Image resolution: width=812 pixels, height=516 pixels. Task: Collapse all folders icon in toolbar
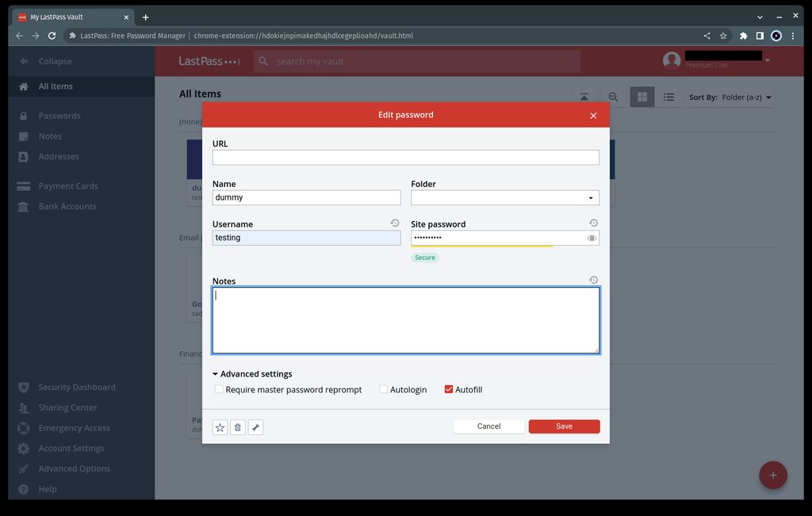click(584, 97)
